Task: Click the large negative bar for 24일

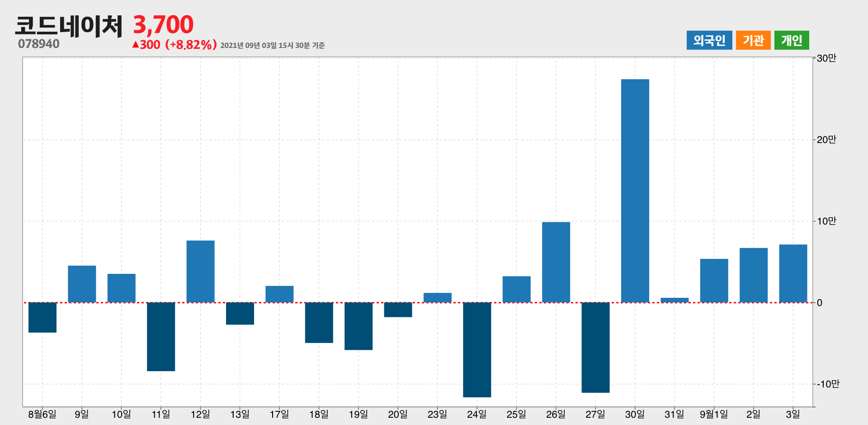Action: (477, 350)
